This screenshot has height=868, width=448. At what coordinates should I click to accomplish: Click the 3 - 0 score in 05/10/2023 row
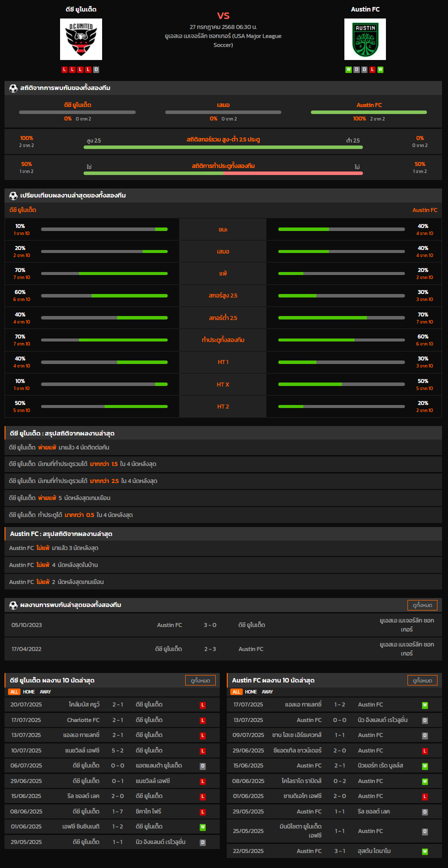pos(210,625)
